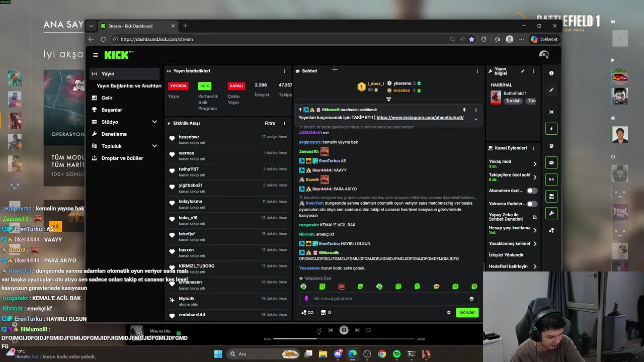
Task: Toggle shuffle in the music player
Action: pyautogui.click(x=319, y=330)
